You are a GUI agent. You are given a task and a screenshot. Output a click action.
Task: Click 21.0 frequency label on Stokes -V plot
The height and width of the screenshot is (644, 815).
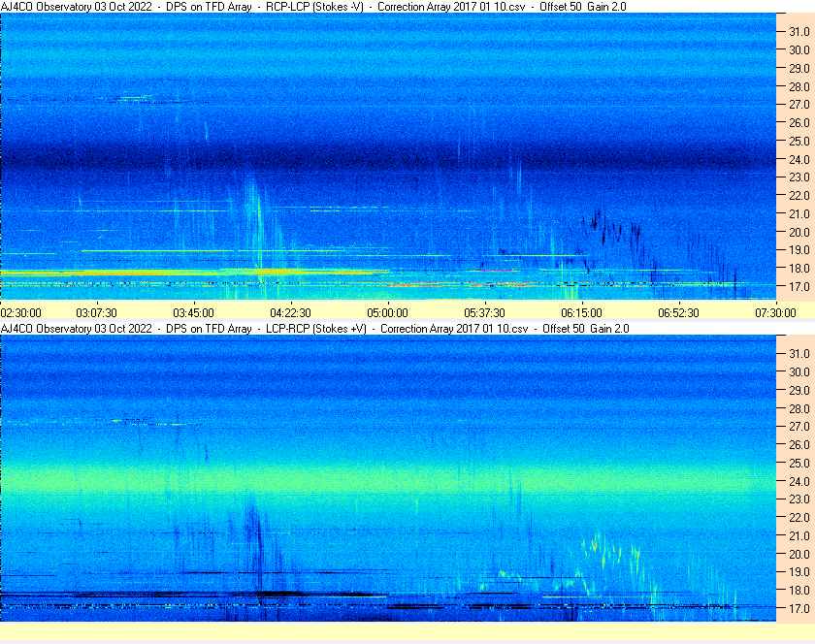pos(799,213)
